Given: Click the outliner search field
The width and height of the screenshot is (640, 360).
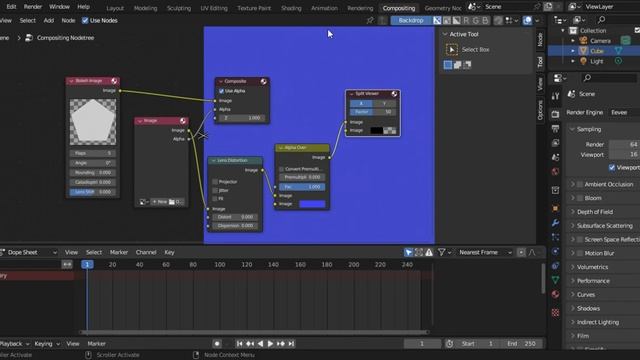Looking at the screenshot, I should pyautogui.click(x=617, y=20).
